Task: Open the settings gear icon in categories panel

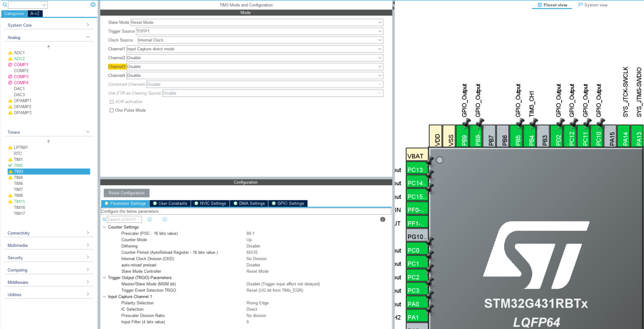Action: [93, 5]
